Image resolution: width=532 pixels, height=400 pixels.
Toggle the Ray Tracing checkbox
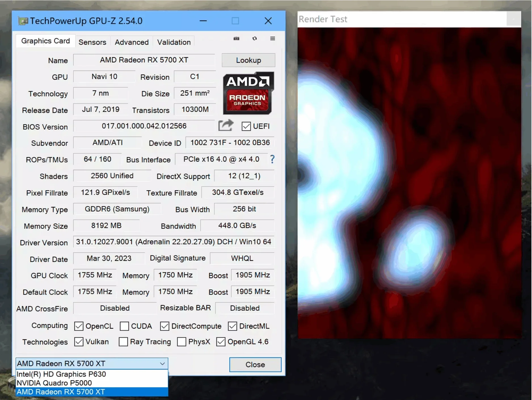(123, 342)
